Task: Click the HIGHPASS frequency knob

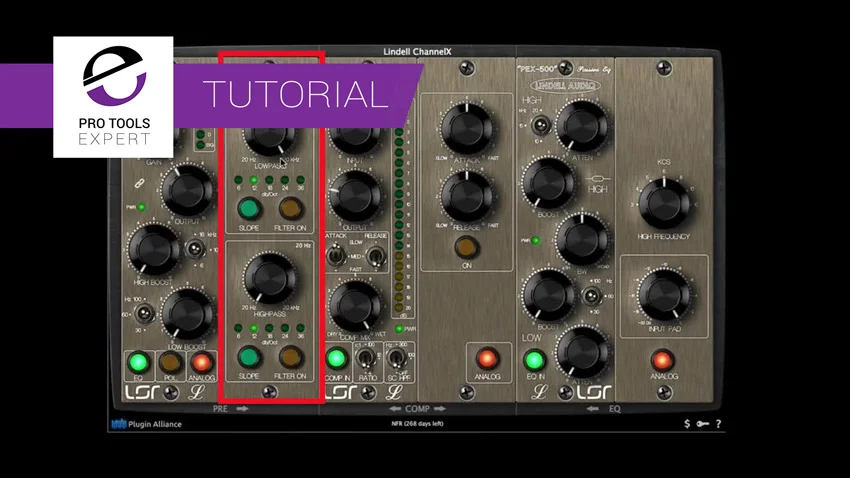Action: 269,278
